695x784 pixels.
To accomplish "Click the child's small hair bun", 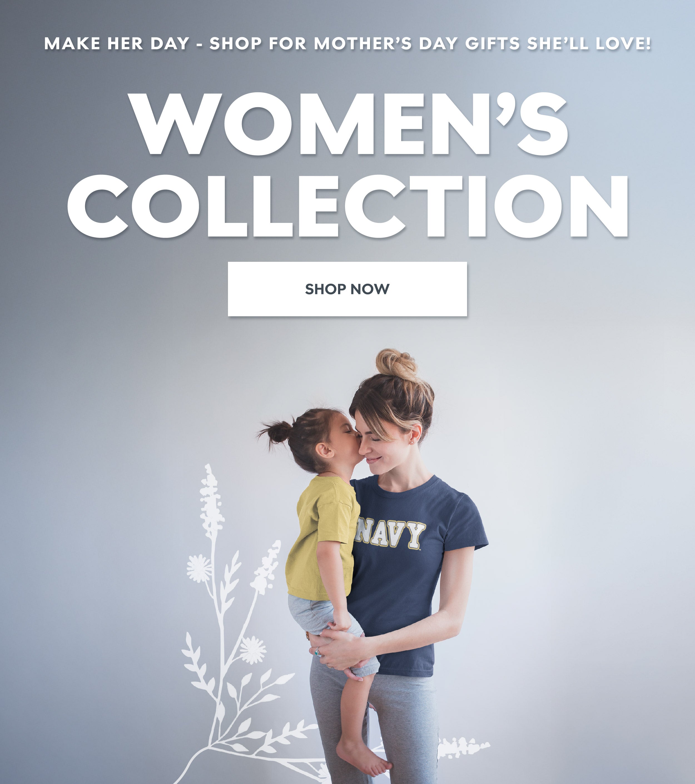I will tap(277, 433).
